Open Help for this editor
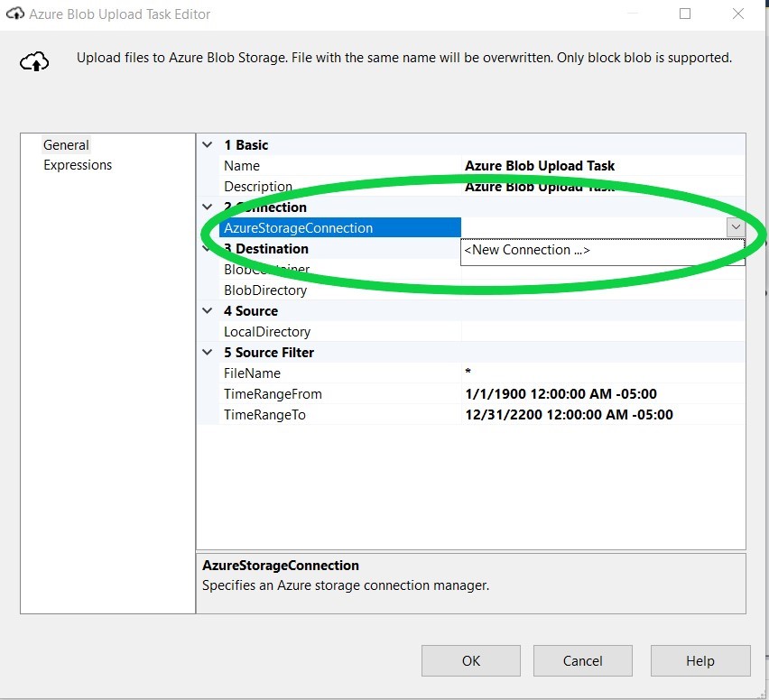769x700 pixels. coord(700,661)
